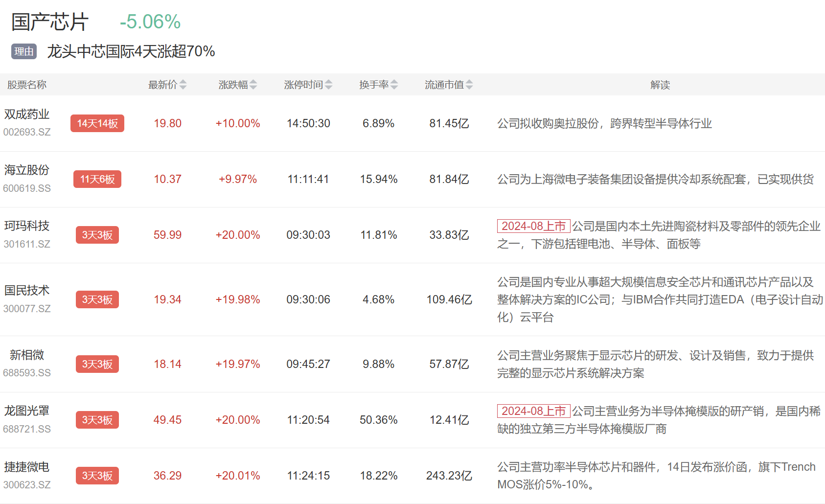This screenshot has height=504, width=825.
Task: Click the 国产芯片 sector title
Action: tap(50, 22)
